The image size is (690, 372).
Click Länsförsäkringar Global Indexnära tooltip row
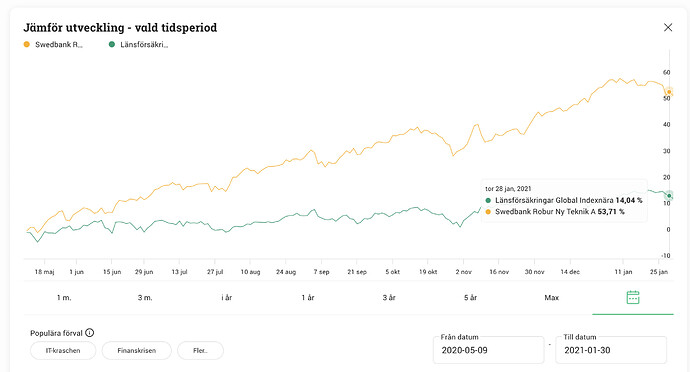tap(564, 200)
